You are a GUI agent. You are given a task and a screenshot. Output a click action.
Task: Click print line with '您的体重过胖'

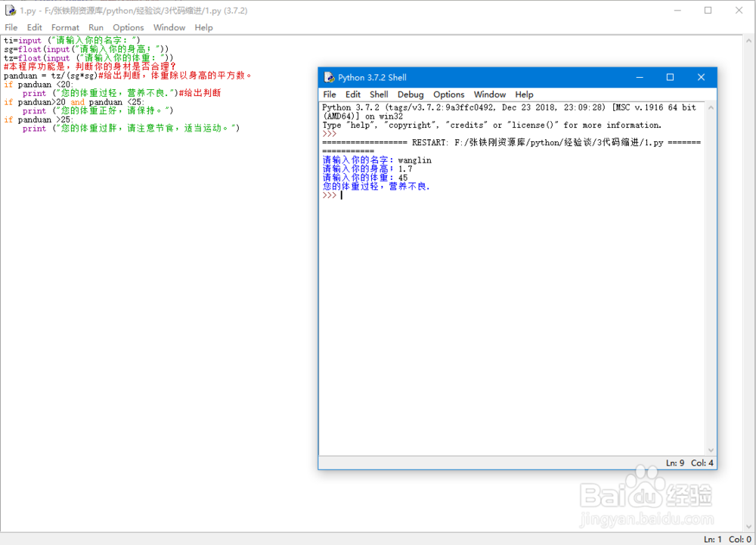[x=131, y=129]
